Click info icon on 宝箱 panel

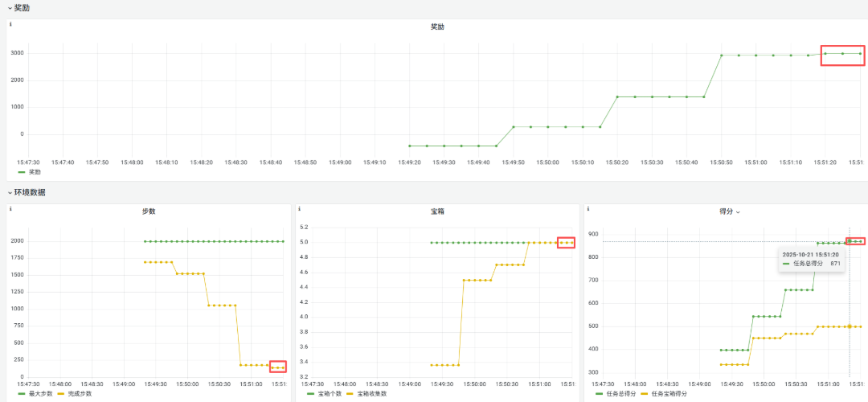coord(300,209)
